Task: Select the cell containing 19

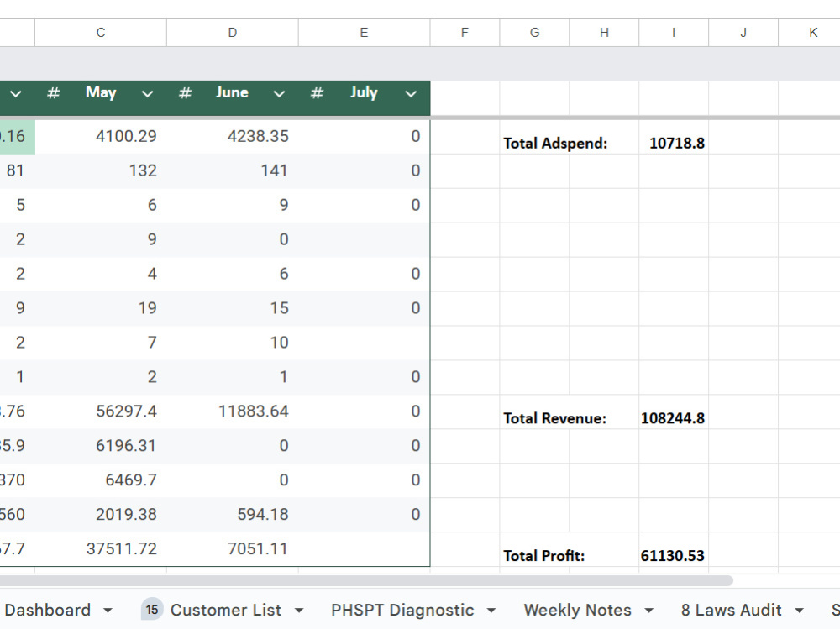Action: point(101,308)
